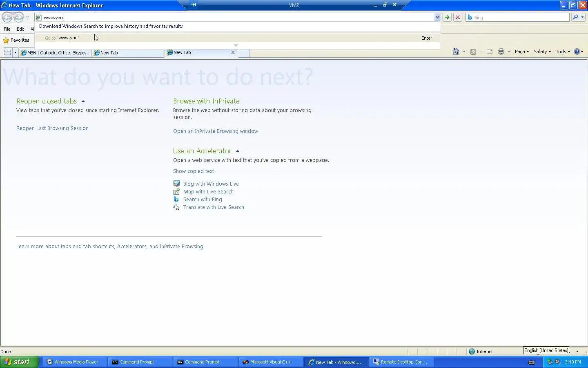Close the active New Tab

click(233, 52)
